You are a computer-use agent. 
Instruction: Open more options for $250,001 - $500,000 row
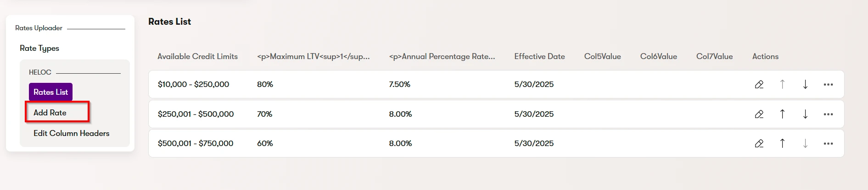[x=828, y=114]
